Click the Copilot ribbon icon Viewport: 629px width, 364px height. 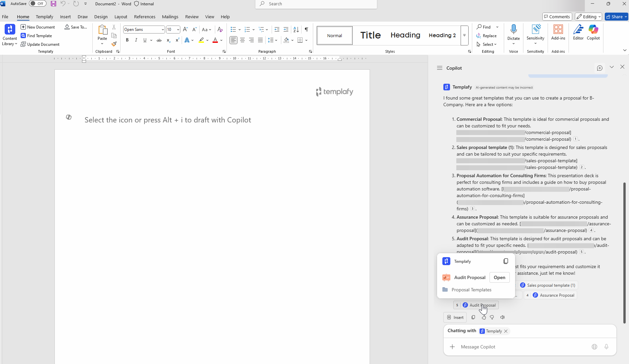593,32
